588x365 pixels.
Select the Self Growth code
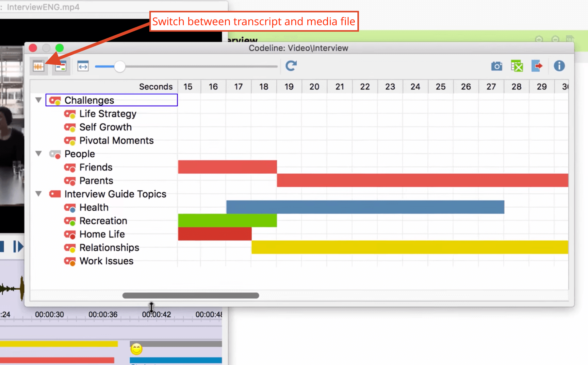[106, 127]
